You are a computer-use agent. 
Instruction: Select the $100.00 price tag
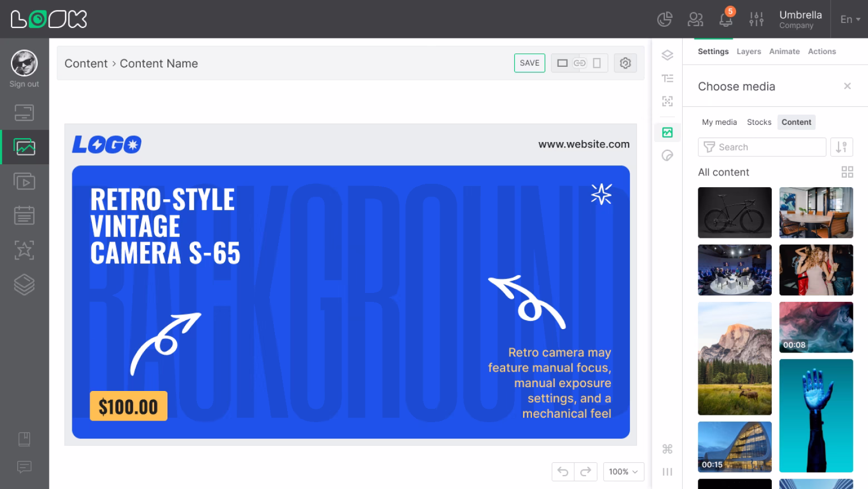pyautogui.click(x=129, y=406)
